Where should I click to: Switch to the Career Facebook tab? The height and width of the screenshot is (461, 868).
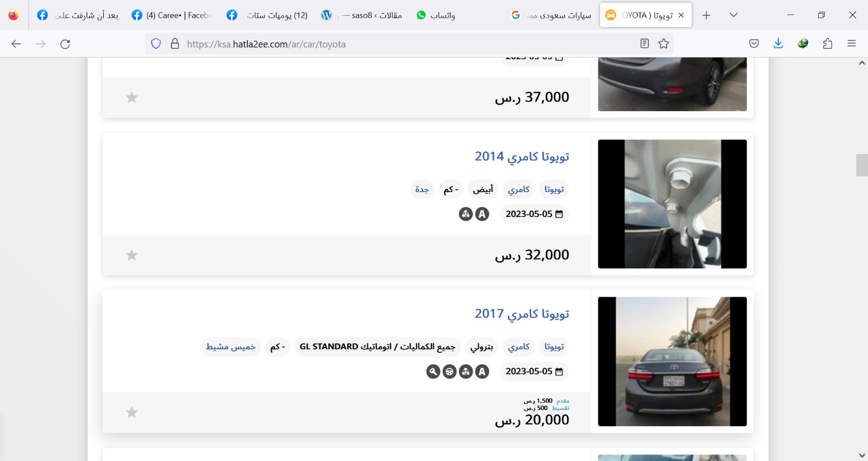[x=173, y=15]
